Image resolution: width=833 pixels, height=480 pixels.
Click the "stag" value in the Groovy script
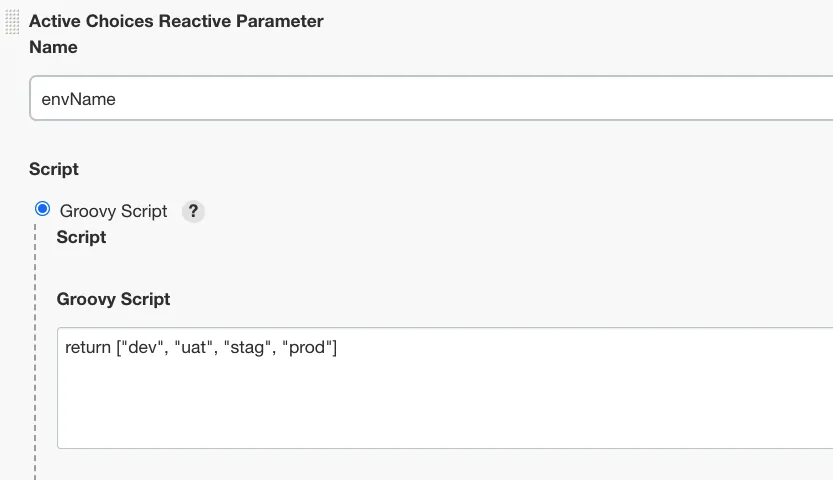point(248,348)
